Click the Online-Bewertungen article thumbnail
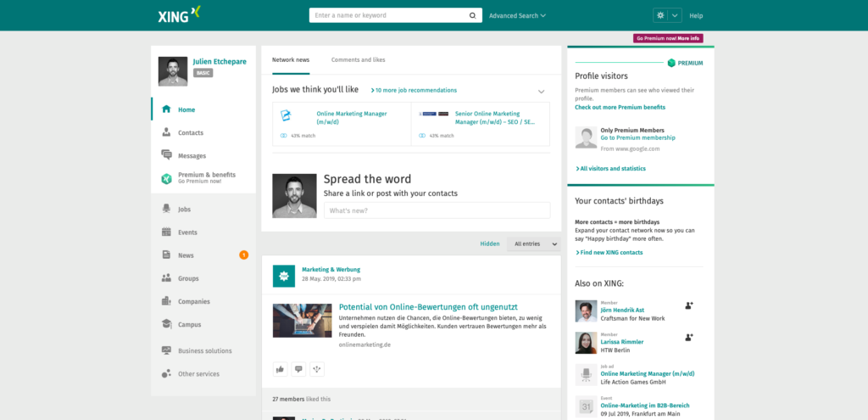 tap(303, 320)
